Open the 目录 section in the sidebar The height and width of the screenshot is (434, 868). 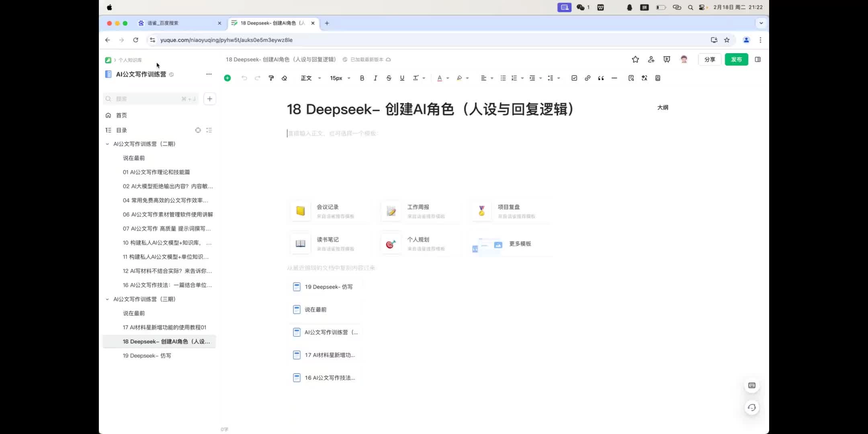pos(120,130)
